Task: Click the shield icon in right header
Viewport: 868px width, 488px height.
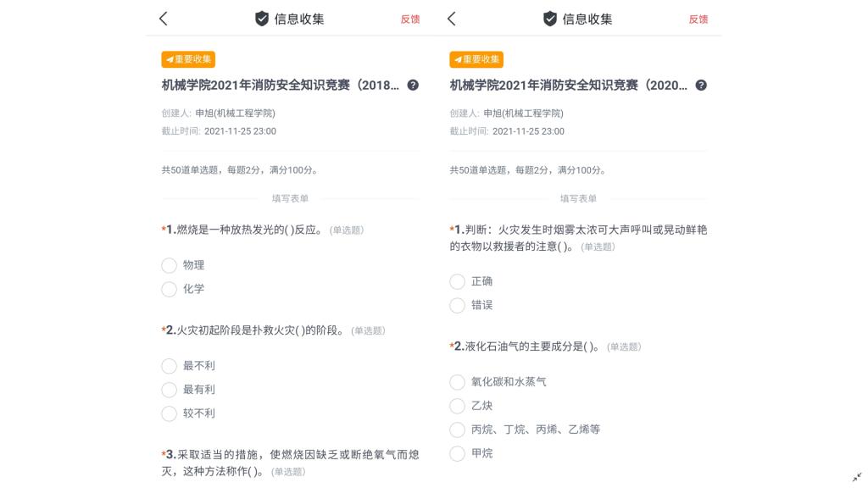Action: [550, 19]
